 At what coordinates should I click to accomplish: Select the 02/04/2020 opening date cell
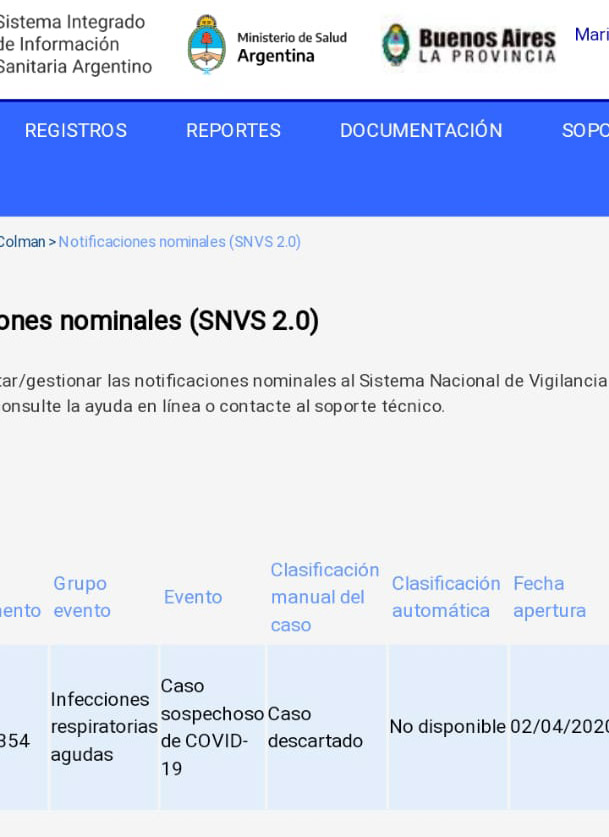point(559,727)
